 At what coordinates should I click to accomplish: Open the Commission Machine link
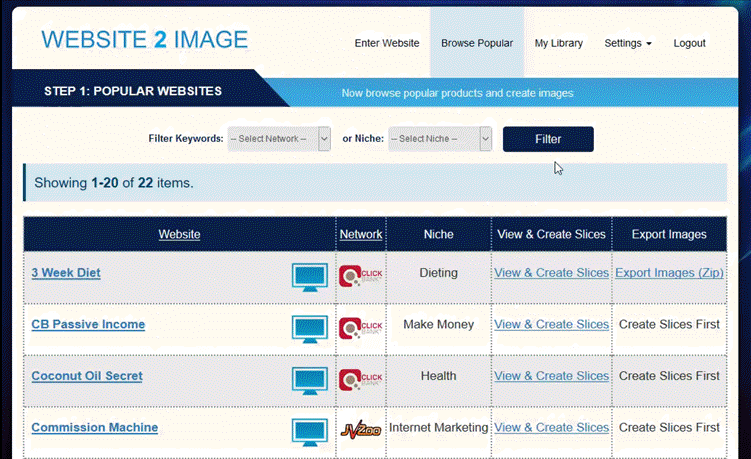pyautogui.click(x=95, y=427)
